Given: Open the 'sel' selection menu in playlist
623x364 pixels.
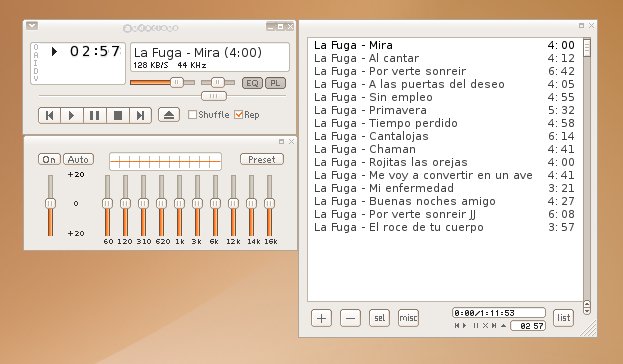Looking at the screenshot, I should (379, 318).
